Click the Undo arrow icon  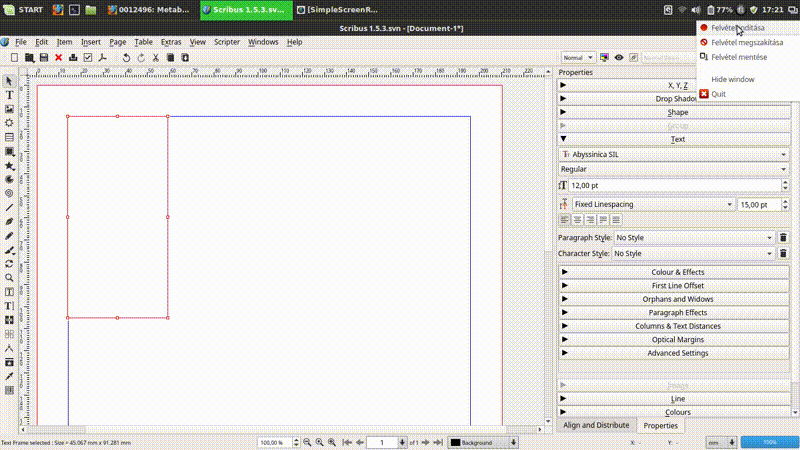point(126,58)
